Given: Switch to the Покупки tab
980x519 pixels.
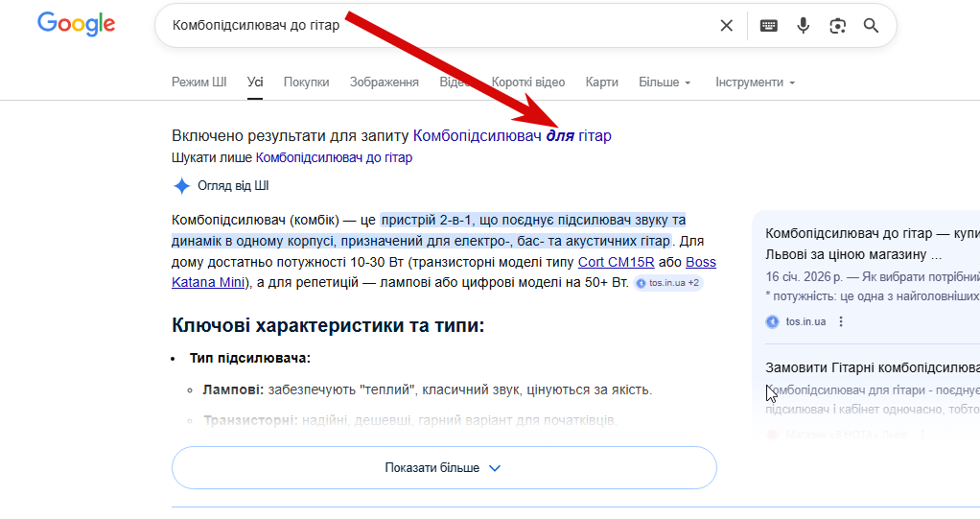Looking at the screenshot, I should pyautogui.click(x=306, y=82).
